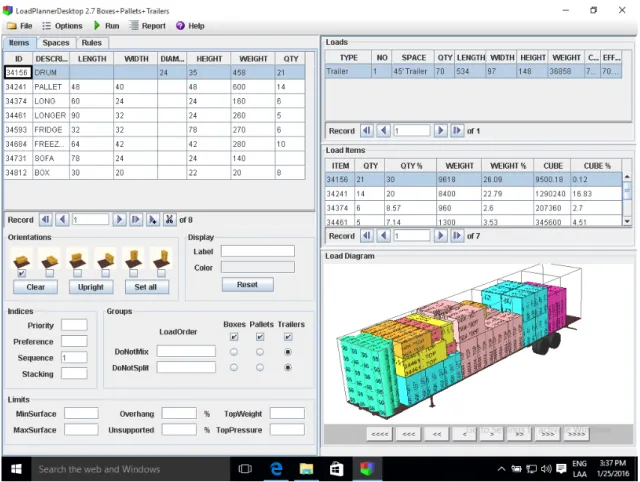Viewport: 640px width, 482px height.
Task: Go to previous record in Items navigator
Action: tap(62, 220)
